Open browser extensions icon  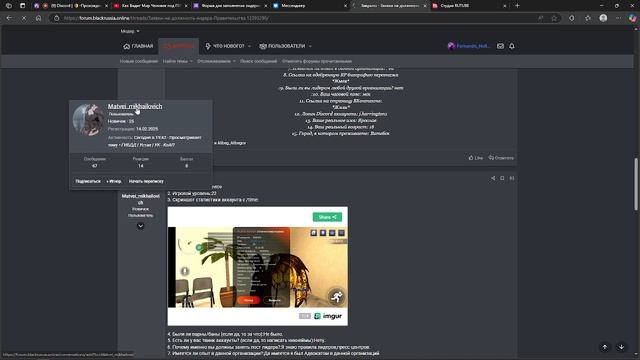point(571,18)
